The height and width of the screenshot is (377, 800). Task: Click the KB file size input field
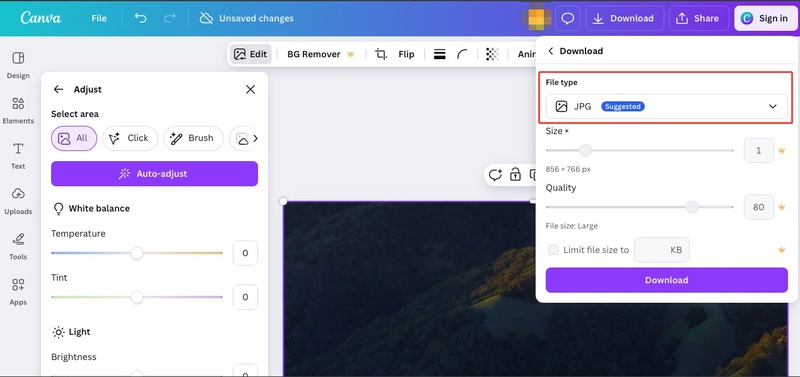pos(662,250)
